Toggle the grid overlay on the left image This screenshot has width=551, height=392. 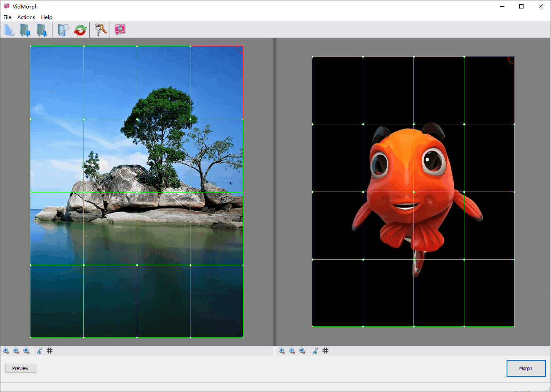pos(50,351)
